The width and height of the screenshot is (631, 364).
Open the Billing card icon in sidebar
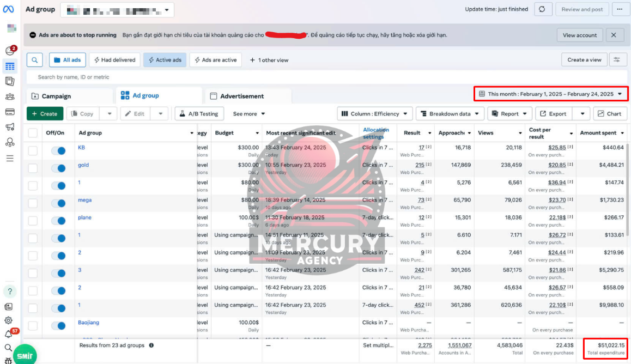10,112
